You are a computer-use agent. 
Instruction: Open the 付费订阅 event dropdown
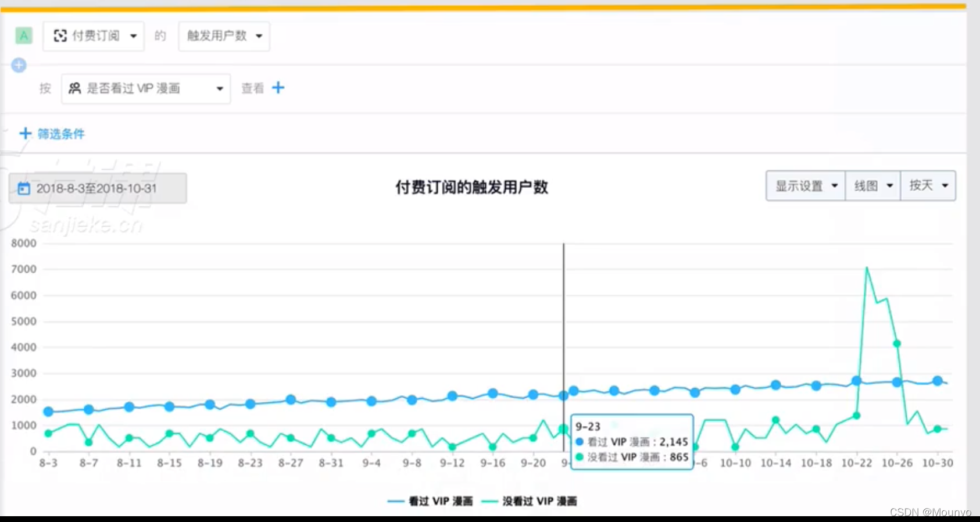94,36
